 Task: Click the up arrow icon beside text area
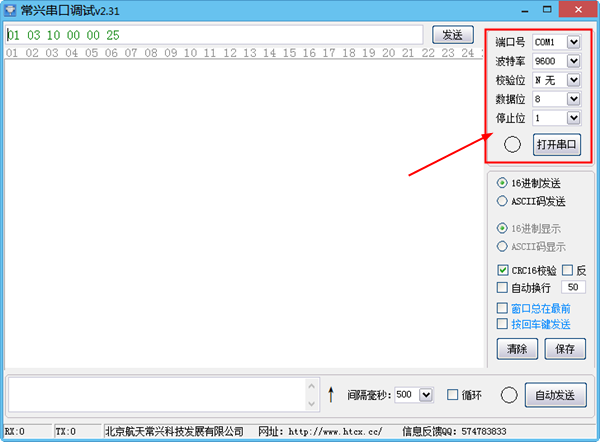(331, 394)
